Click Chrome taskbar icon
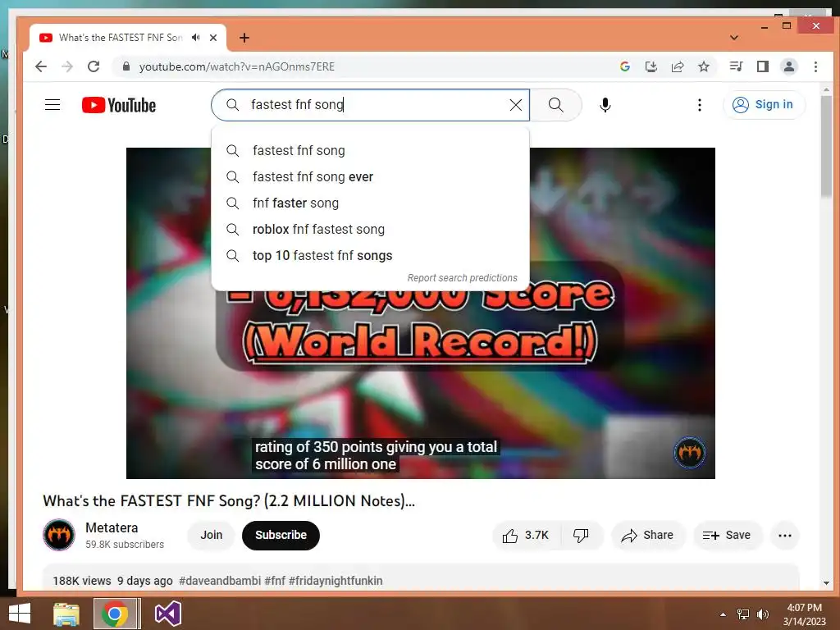840x630 pixels. tap(115, 614)
